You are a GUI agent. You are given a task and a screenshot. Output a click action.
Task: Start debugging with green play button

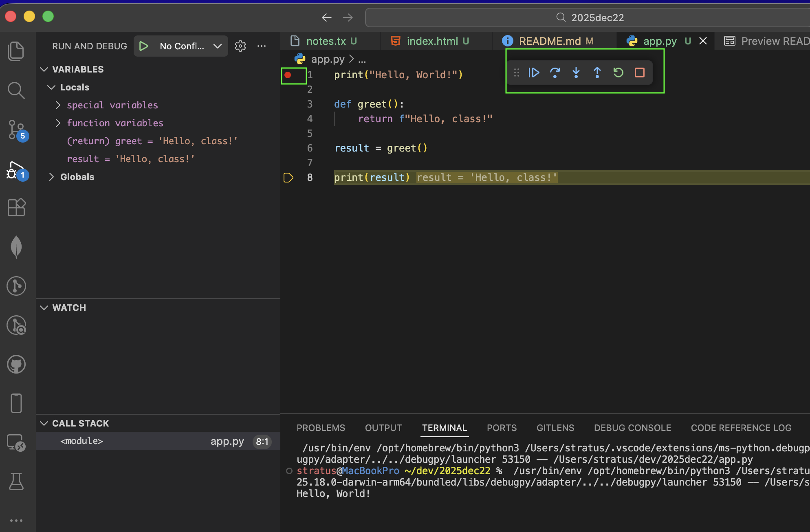point(143,46)
